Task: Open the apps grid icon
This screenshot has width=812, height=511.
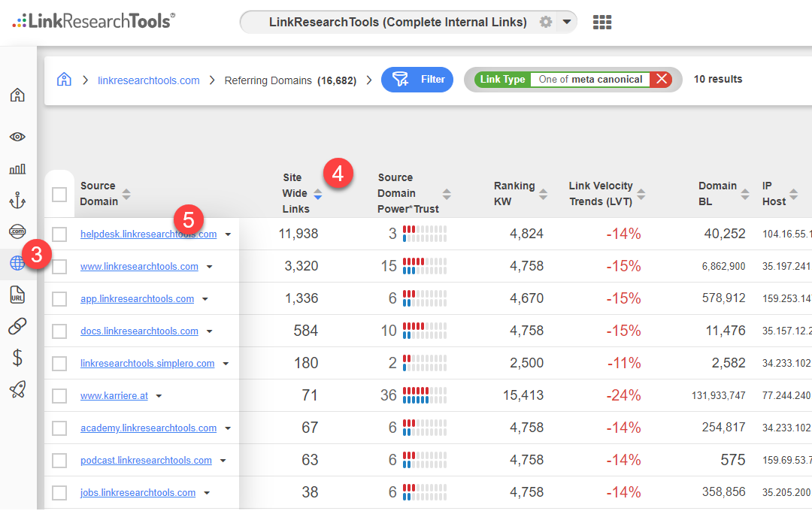Action: [x=601, y=23]
